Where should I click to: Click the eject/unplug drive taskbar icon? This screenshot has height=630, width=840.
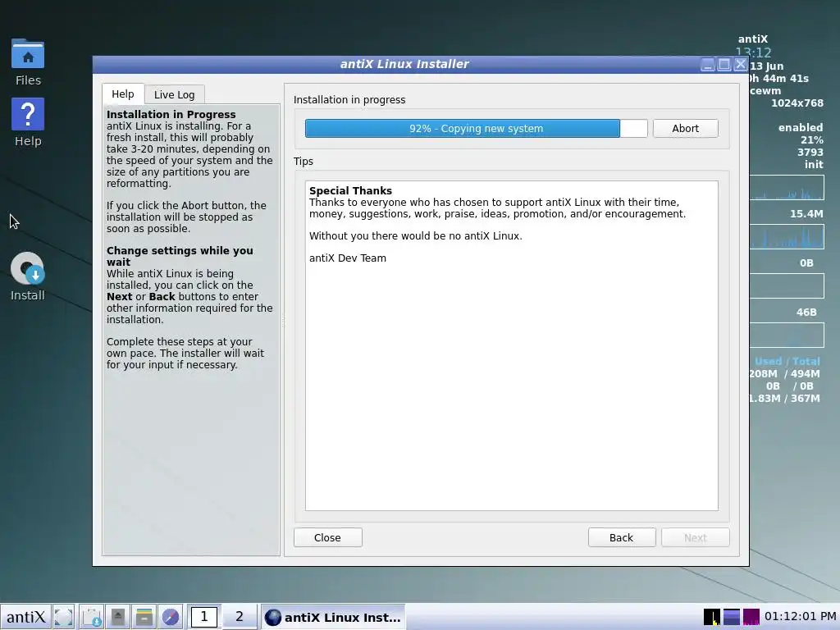coord(118,617)
